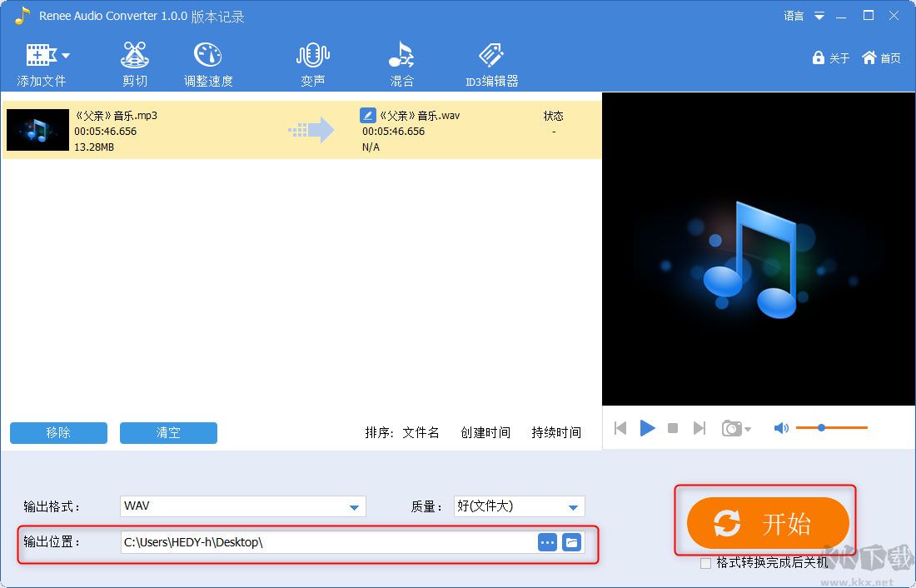Click the 添加文件 add files icon
The image size is (916, 588).
pos(40,54)
